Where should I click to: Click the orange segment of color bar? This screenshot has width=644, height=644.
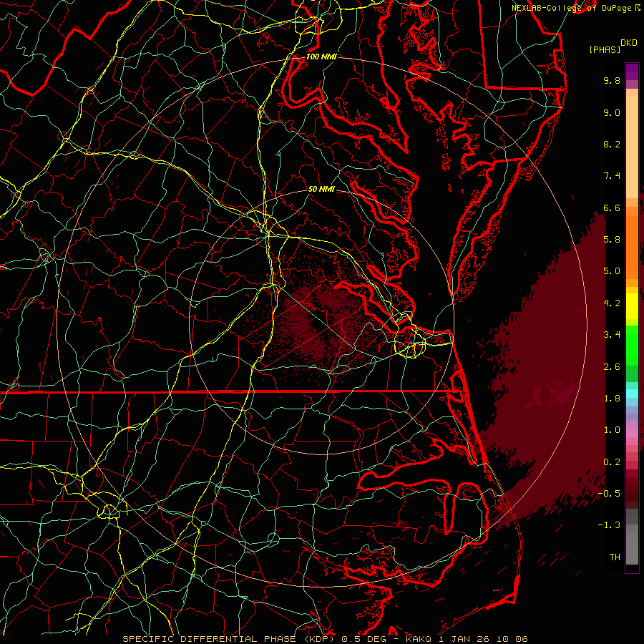click(x=632, y=247)
